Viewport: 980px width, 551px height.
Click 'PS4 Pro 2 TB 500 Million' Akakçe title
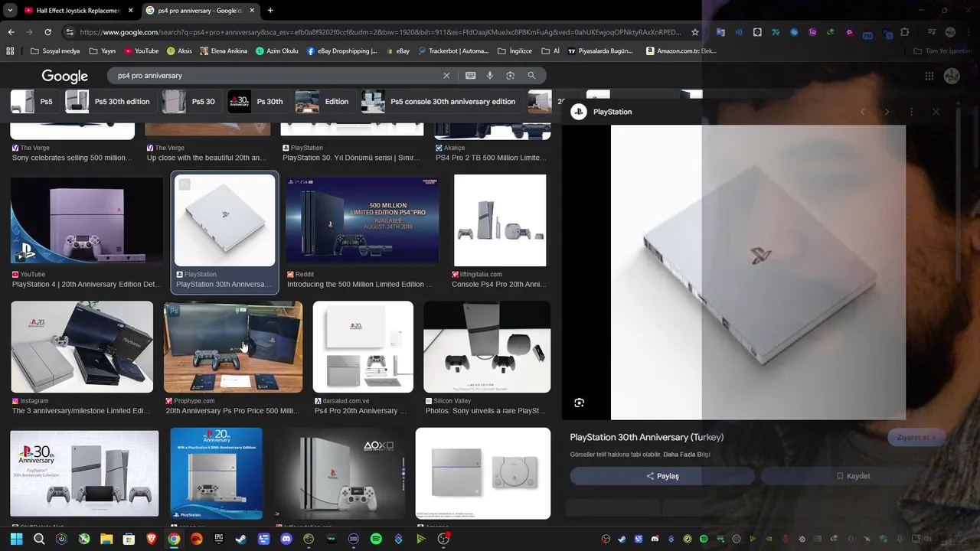click(490, 158)
